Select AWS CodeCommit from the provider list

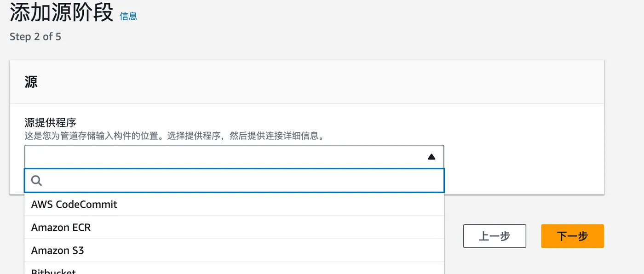pyautogui.click(x=74, y=204)
